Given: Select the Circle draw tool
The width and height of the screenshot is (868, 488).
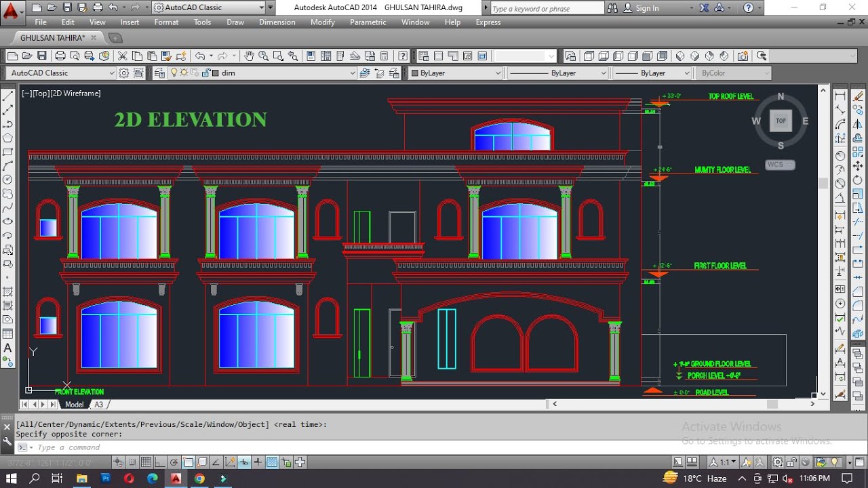Looking at the screenshot, I should [8, 180].
